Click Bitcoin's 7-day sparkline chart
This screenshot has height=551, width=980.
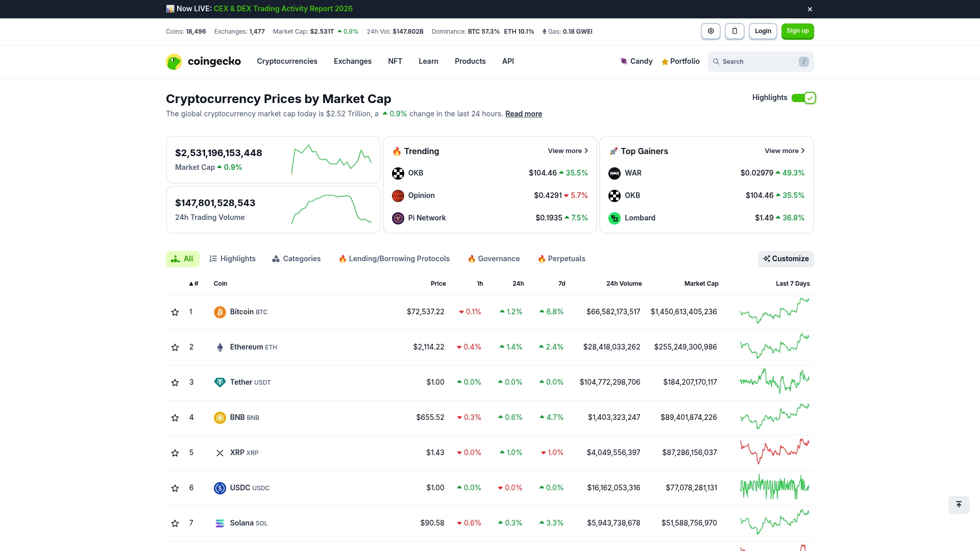click(774, 312)
